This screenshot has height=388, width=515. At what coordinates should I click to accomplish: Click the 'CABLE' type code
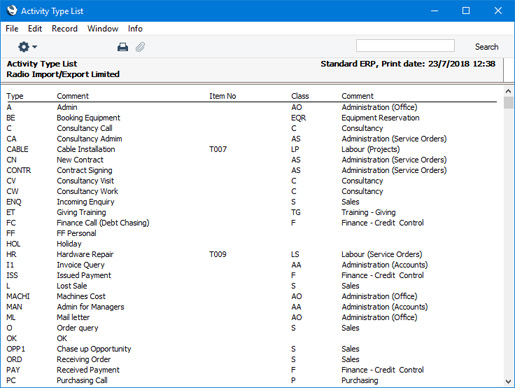(x=17, y=149)
